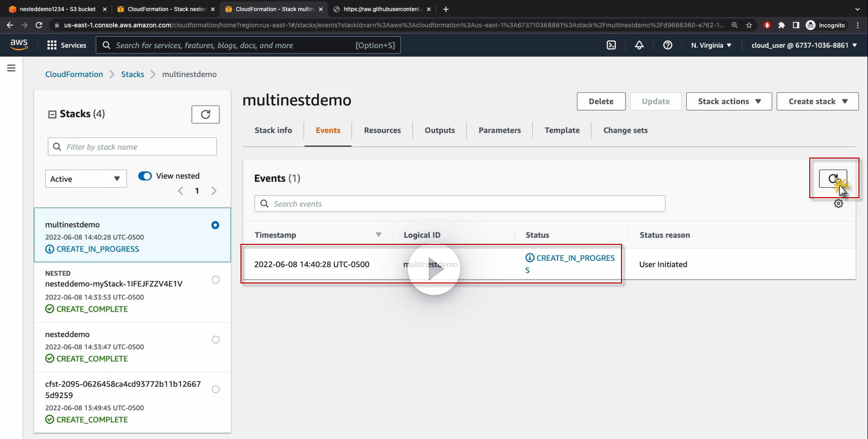
Task: Click the Status column header
Action: [x=538, y=235]
